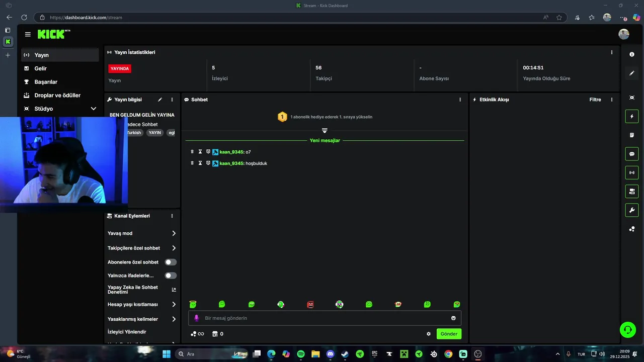Viewport: 644px width, 362px height.
Task: Open Discord from the taskbar
Action: 330,354
